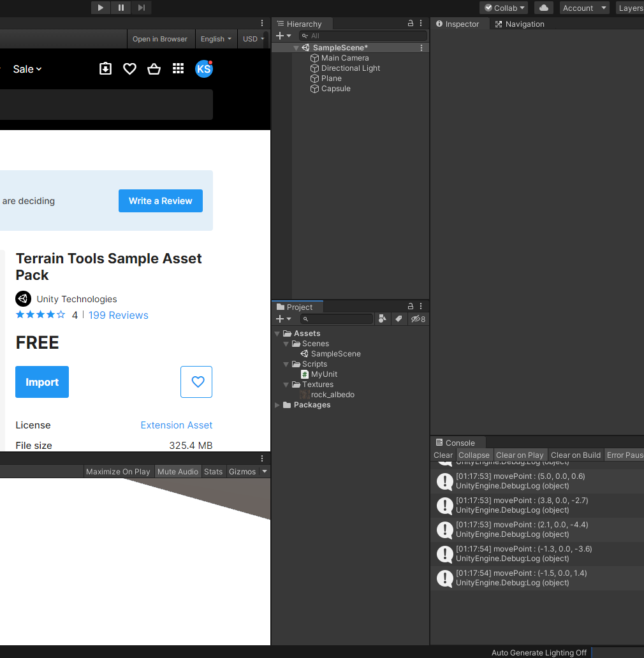Open the Sale menu
Image resolution: width=644 pixels, height=658 pixels.
[x=27, y=69]
